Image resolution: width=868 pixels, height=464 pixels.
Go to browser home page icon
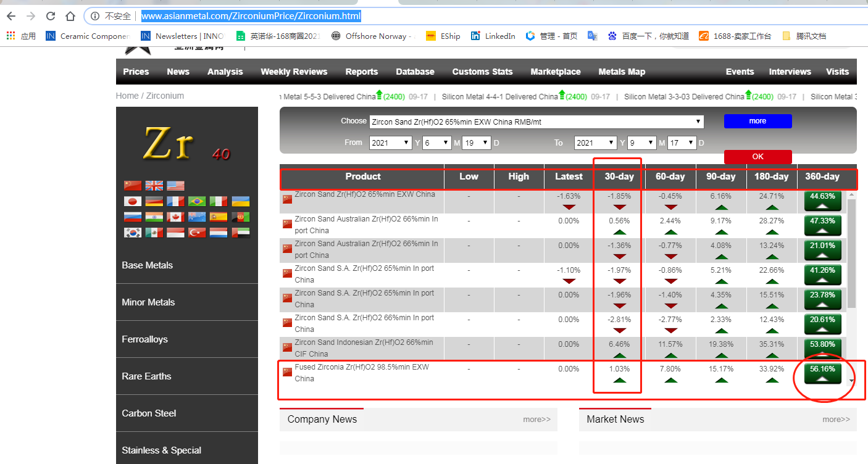[70, 16]
